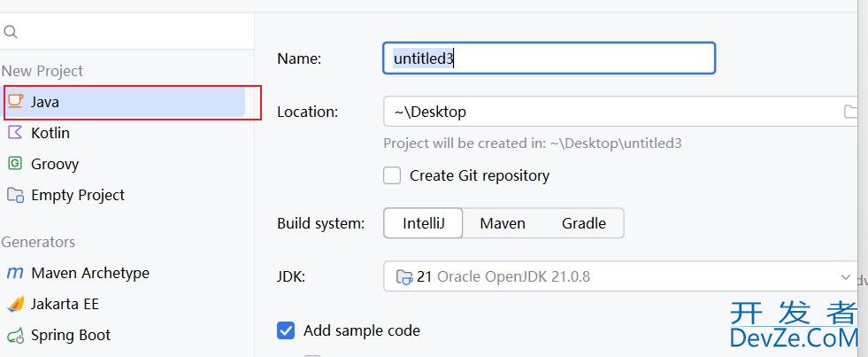Choose Maven build system
This screenshot has width=868, height=357.
[x=502, y=223]
